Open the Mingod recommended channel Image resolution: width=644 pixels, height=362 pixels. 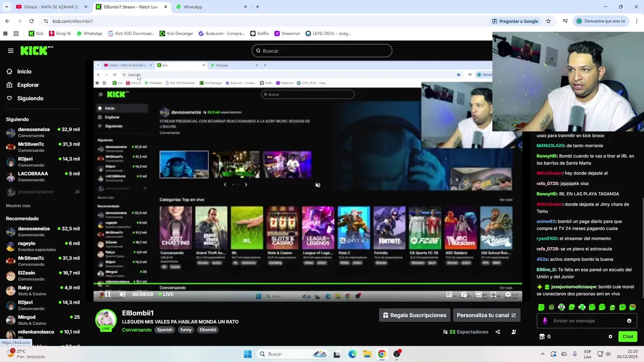[x=43, y=320]
